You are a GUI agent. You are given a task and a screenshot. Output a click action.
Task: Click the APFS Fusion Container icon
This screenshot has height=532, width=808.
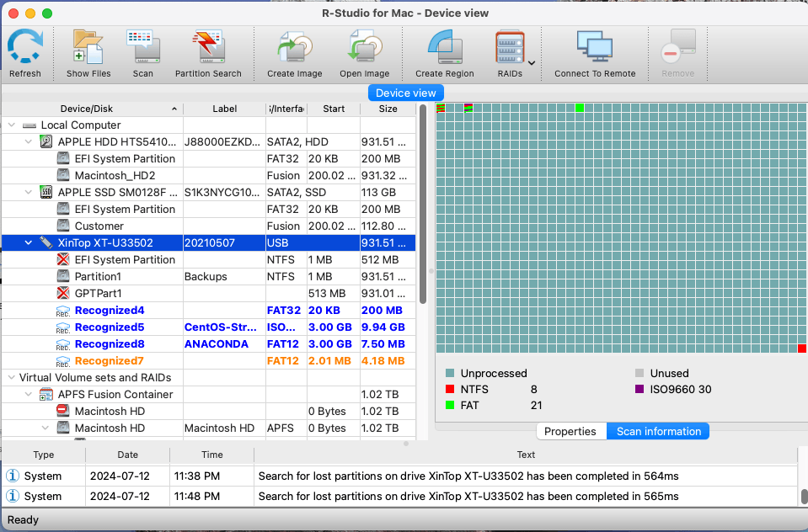tap(46, 395)
